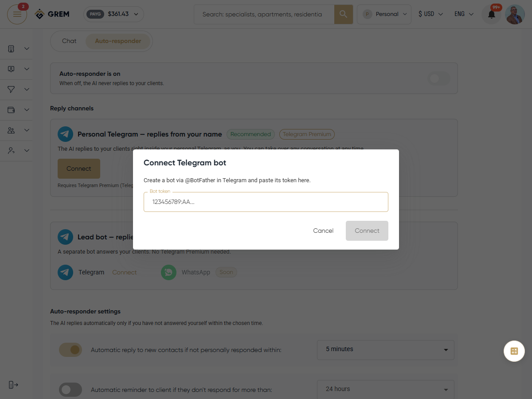Open the user profile avatar
The image size is (532, 399).
[515, 14]
